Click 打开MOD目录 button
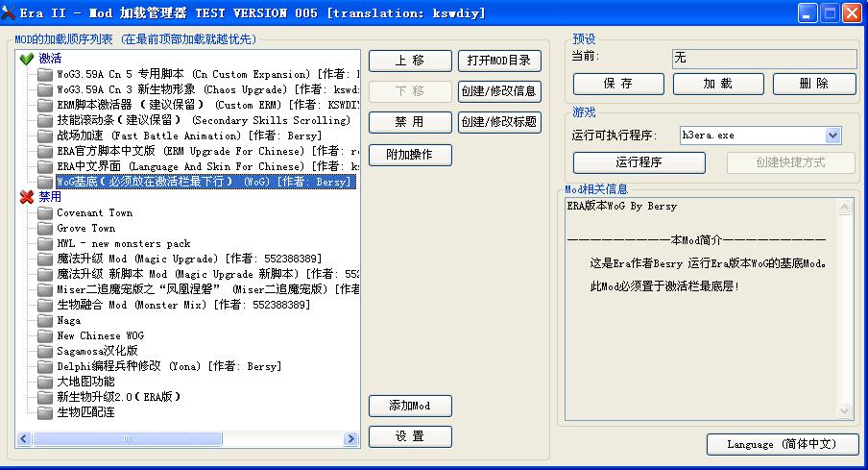 pyautogui.click(x=499, y=61)
